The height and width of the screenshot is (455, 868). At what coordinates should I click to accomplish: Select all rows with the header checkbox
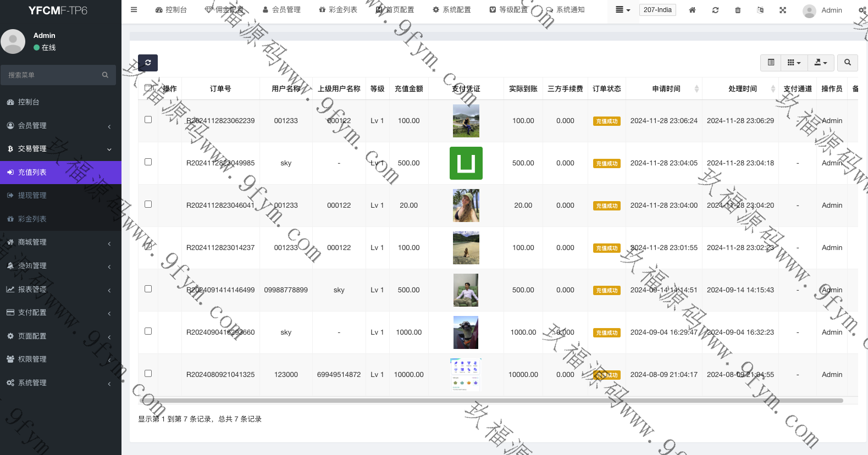pyautogui.click(x=148, y=88)
